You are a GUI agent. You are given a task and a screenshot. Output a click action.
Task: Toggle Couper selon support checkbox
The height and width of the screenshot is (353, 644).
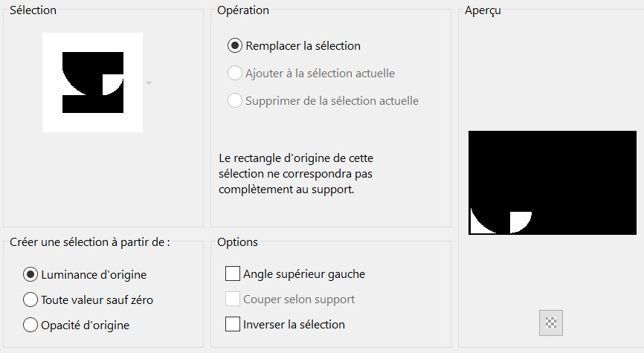(x=233, y=299)
